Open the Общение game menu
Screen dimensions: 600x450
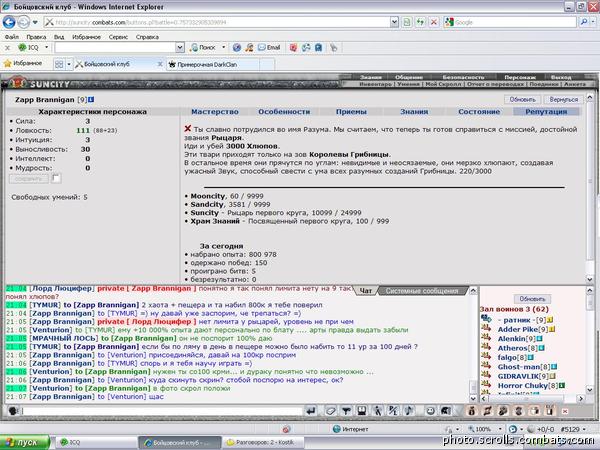coord(409,77)
